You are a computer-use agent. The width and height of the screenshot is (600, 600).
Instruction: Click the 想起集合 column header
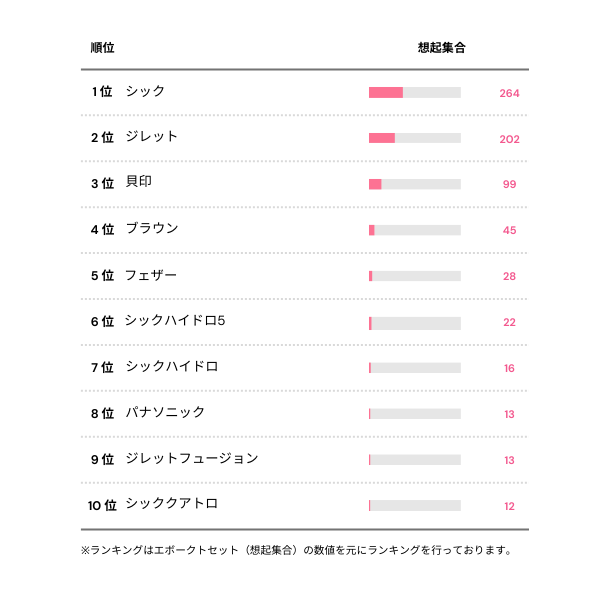441,47
